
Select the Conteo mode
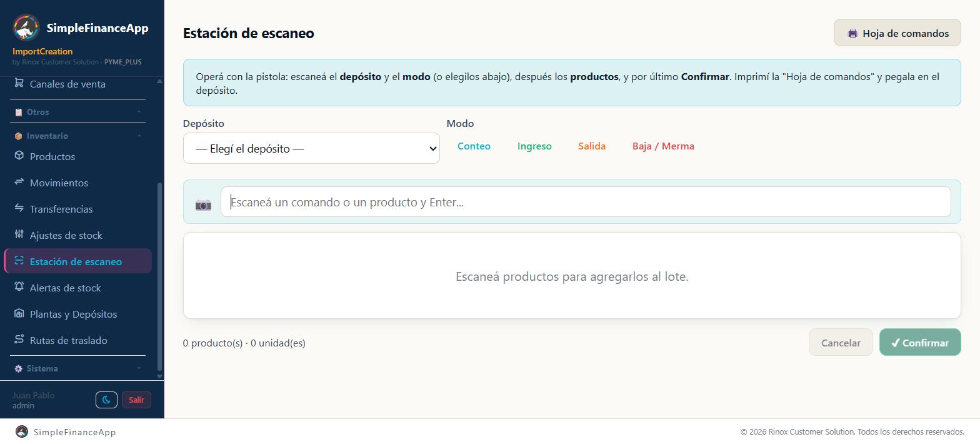[474, 146]
